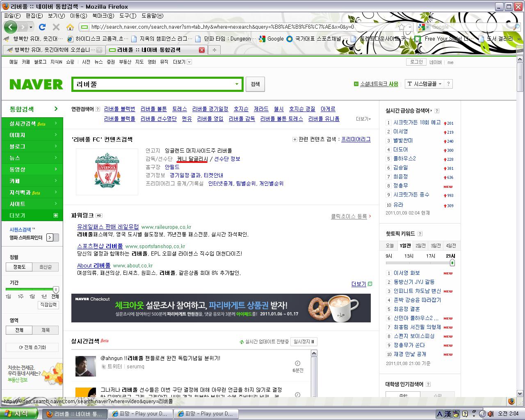Open the search box suggestion dropdown arrow
The height and width of the screenshot is (420, 525).
237,84
